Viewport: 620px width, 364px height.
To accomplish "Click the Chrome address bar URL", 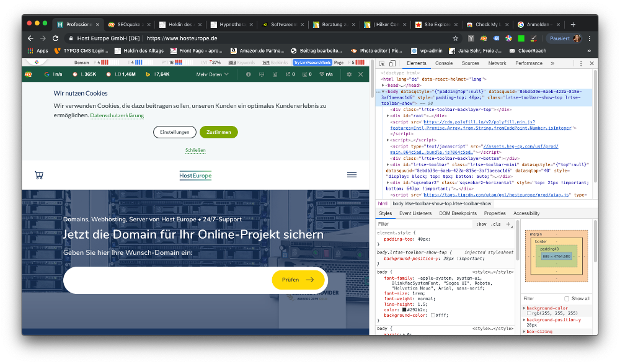I will click(x=182, y=38).
